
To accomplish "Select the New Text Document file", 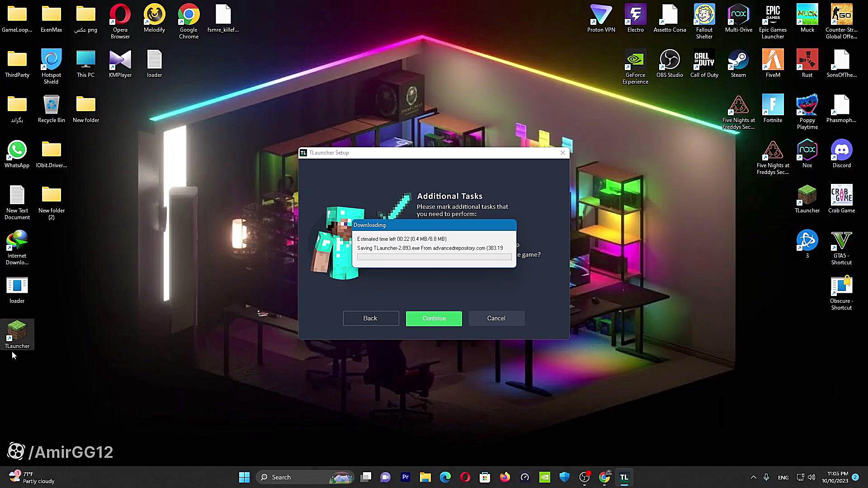I will click(17, 202).
